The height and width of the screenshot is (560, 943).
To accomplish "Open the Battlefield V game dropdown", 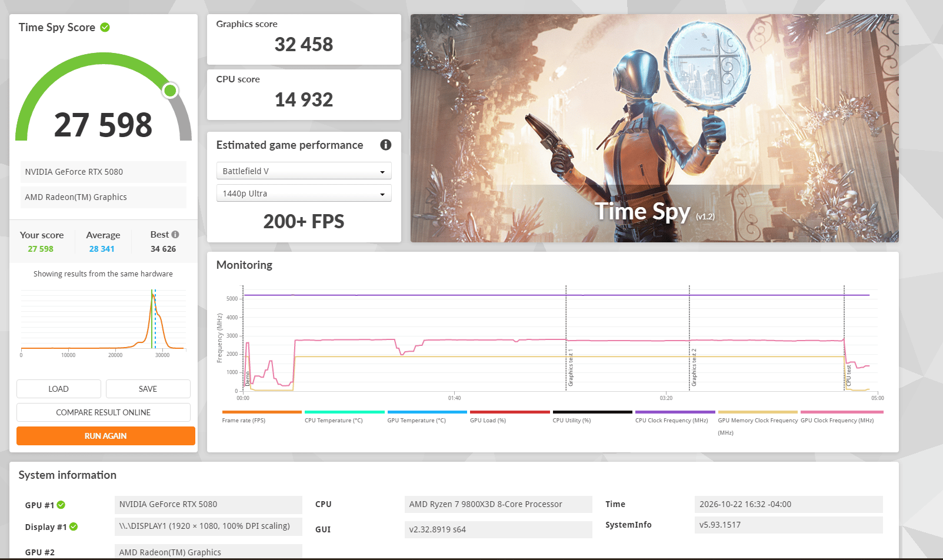I will [x=304, y=171].
